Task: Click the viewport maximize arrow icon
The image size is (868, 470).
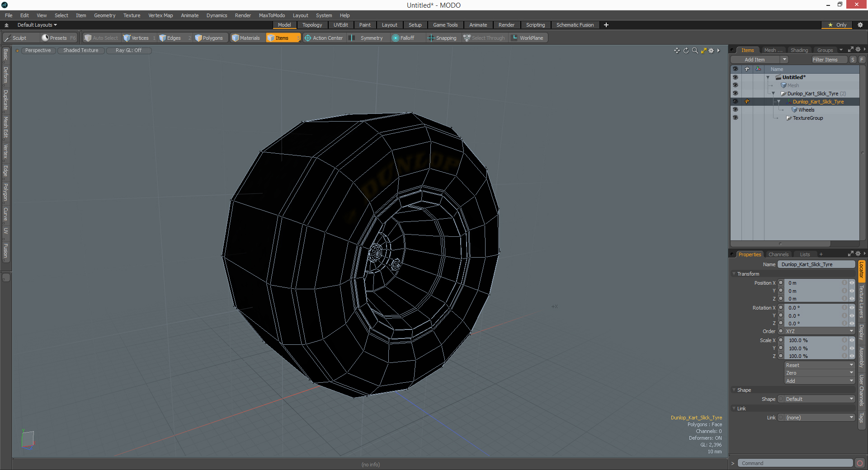Action: [703, 51]
